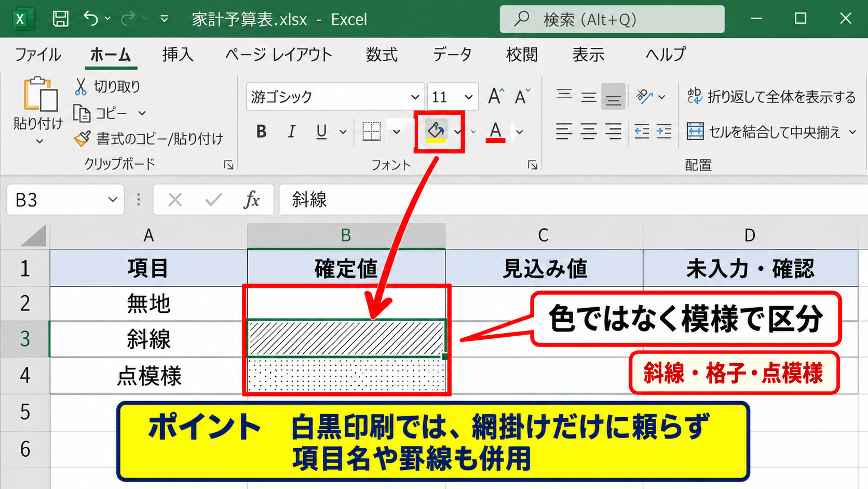Toggle the bottom align icon
Screen dimensions: 868x489
click(x=613, y=96)
